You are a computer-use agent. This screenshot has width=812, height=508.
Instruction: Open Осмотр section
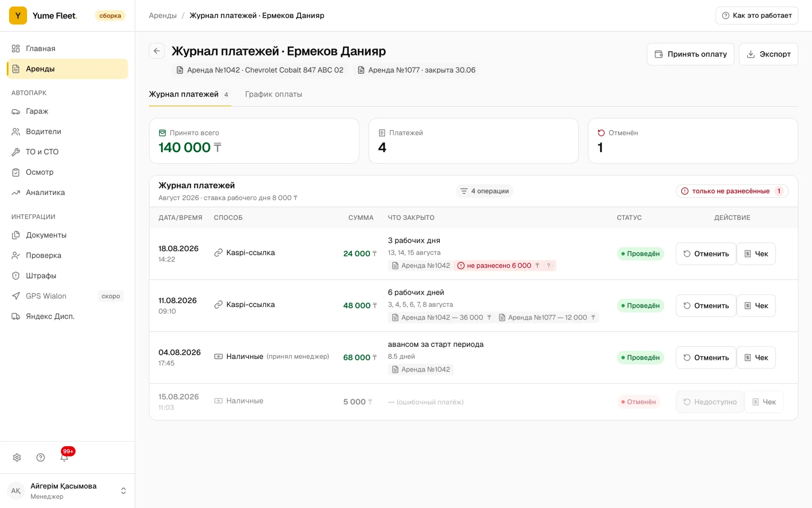pyautogui.click(x=68, y=172)
